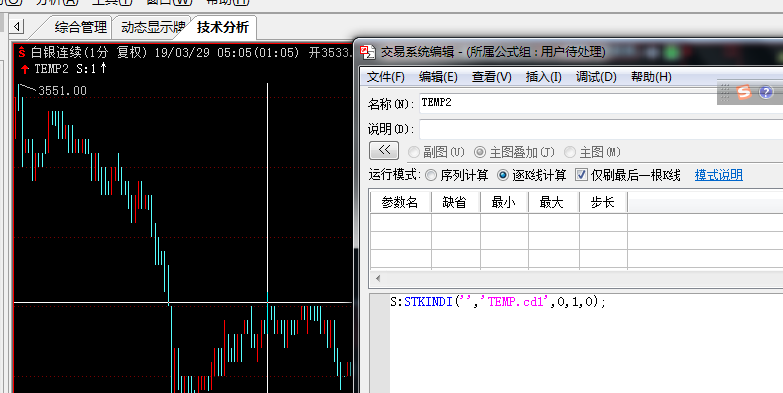Click the 步长 column header
The width and height of the screenshot is (783, 393).
(603, 202)
